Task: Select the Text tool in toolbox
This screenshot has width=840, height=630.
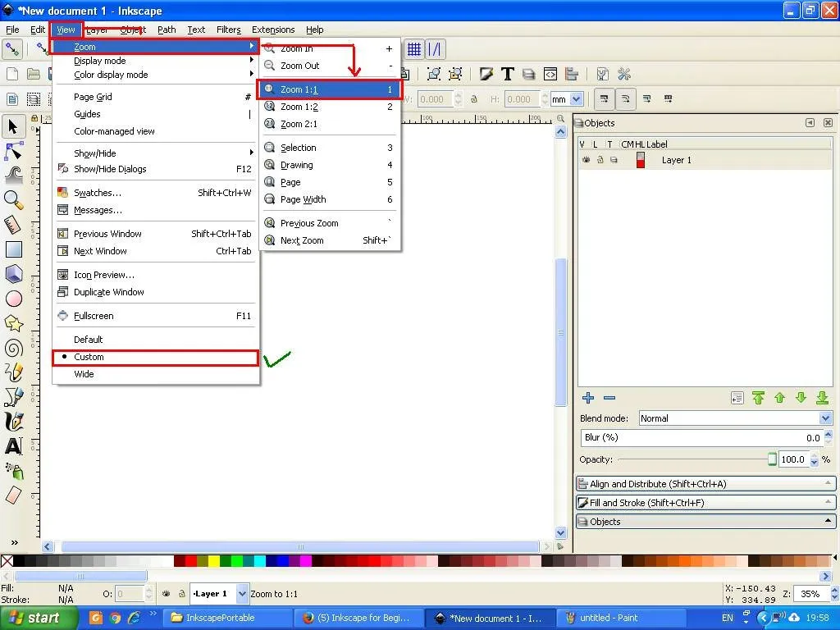Action: tap(13, 445)
